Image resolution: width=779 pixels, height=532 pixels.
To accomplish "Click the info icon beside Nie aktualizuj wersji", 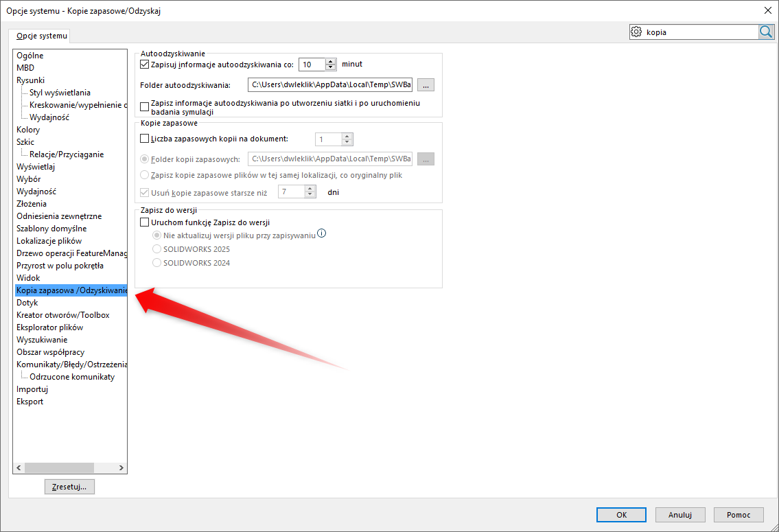I will click(321, 233).
